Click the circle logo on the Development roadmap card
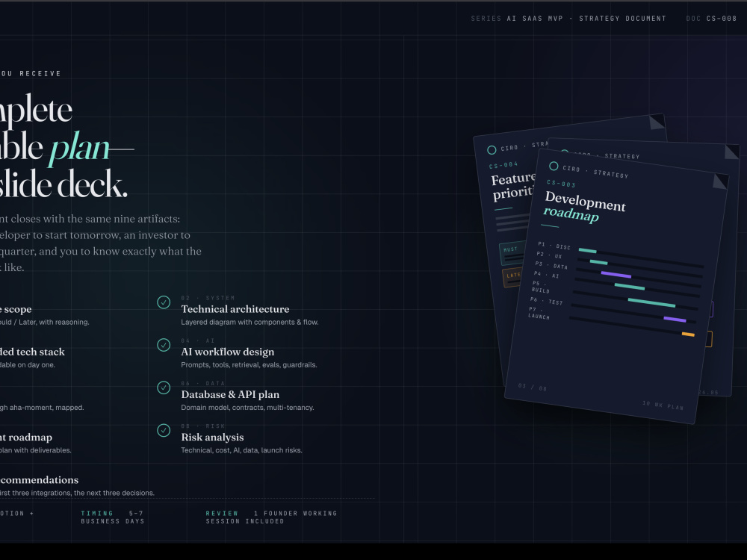Viewport: 747px width, 560px height. tap(554, 166)
